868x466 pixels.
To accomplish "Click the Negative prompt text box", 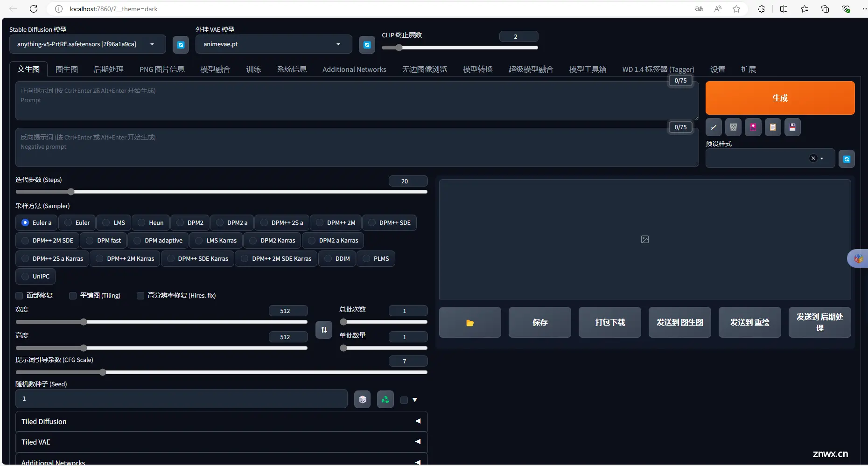I will (x=357, y=147).
